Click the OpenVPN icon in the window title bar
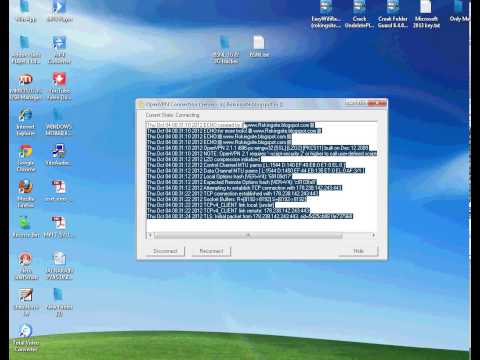The width and height of the screenshot is (480, 360). click(141, 104)
